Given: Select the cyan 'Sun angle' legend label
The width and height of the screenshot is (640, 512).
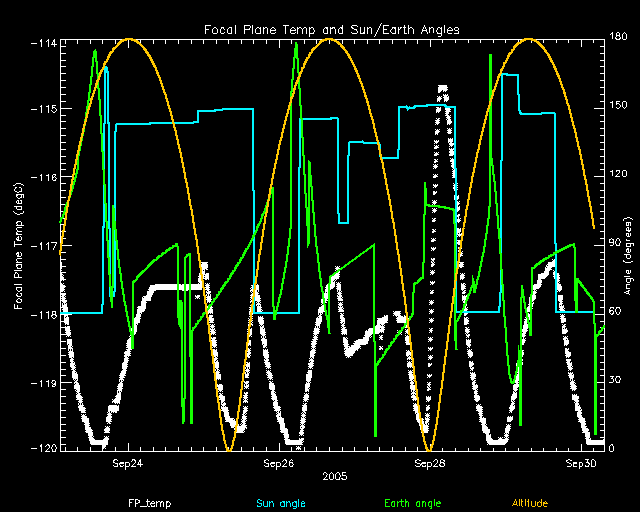Looking at the screenshot, I should [x=278, y=503].
